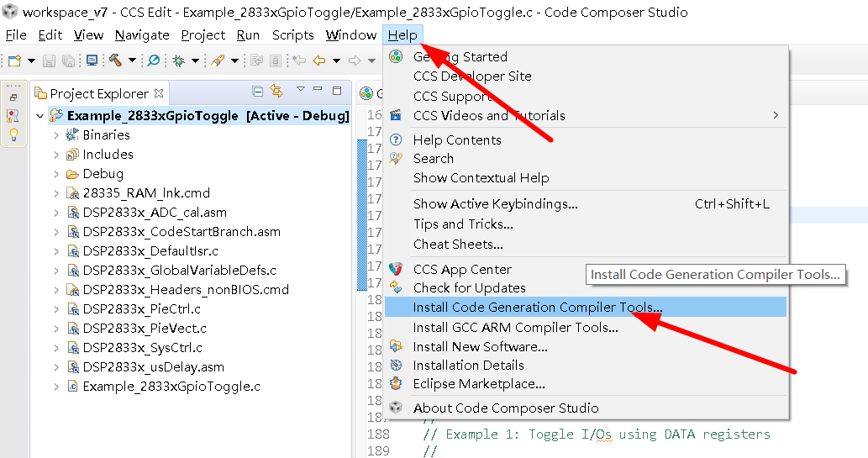Click the Build hammer icon
Image resolution: width=868 pixels, height=458 pixels.
(116, 60)
